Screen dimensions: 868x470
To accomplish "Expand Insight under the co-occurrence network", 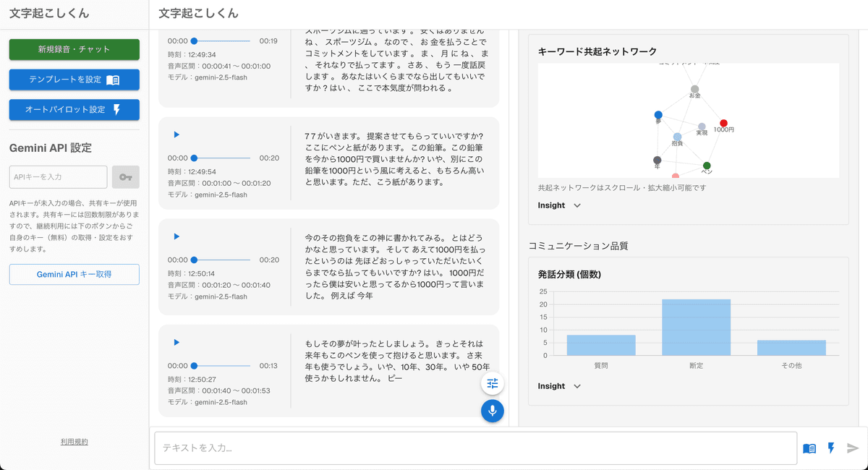I will (x=559, y=205).
